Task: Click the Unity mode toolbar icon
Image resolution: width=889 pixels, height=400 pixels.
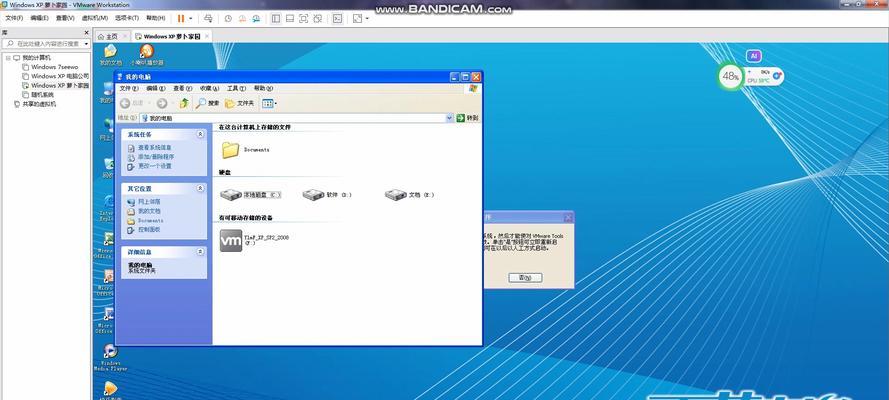Action: click(318, 18)
